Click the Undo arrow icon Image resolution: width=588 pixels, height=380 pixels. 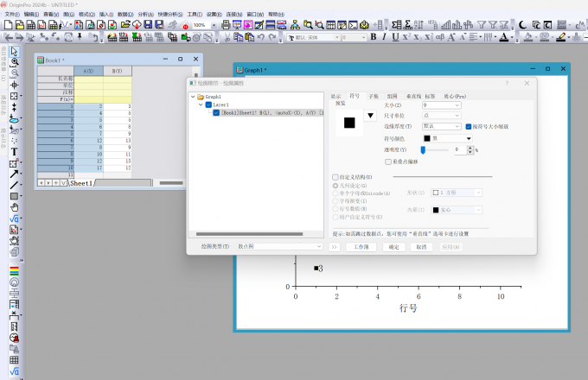261,36
